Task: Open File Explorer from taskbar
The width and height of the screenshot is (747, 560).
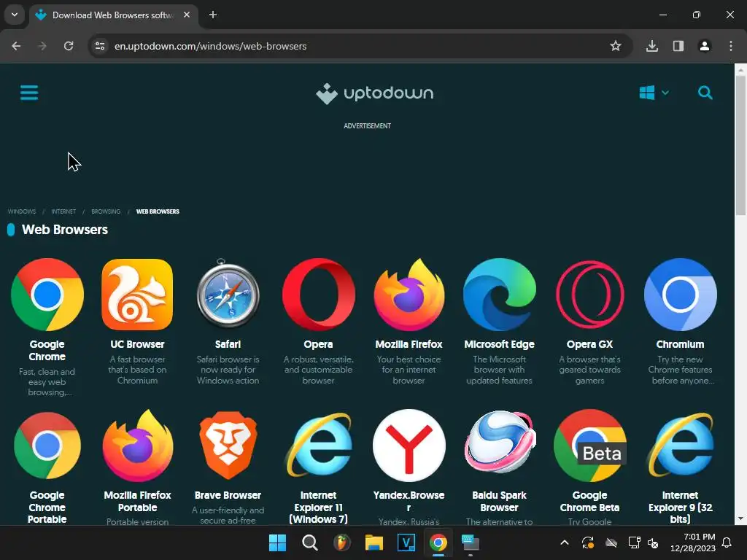Action: coord(374,542)
